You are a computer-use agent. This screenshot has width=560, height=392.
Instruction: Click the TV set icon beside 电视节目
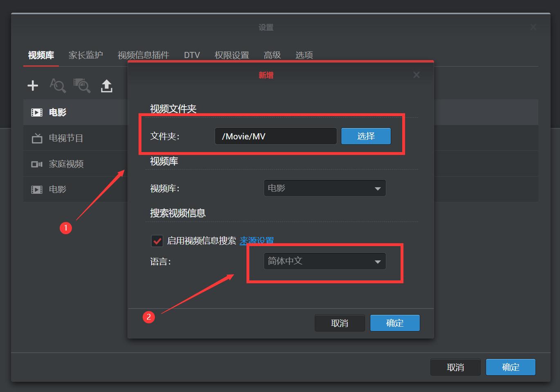36,138
